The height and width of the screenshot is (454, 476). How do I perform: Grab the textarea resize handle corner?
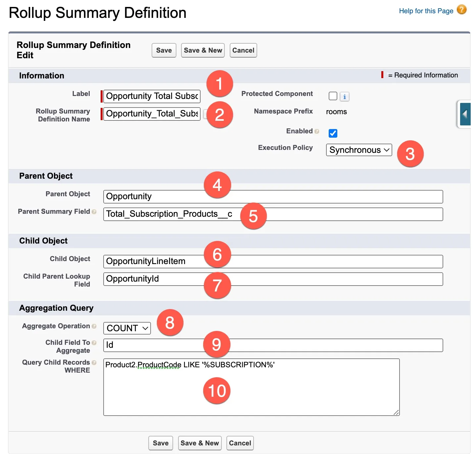pyautogui.click(x=396, y=412)
